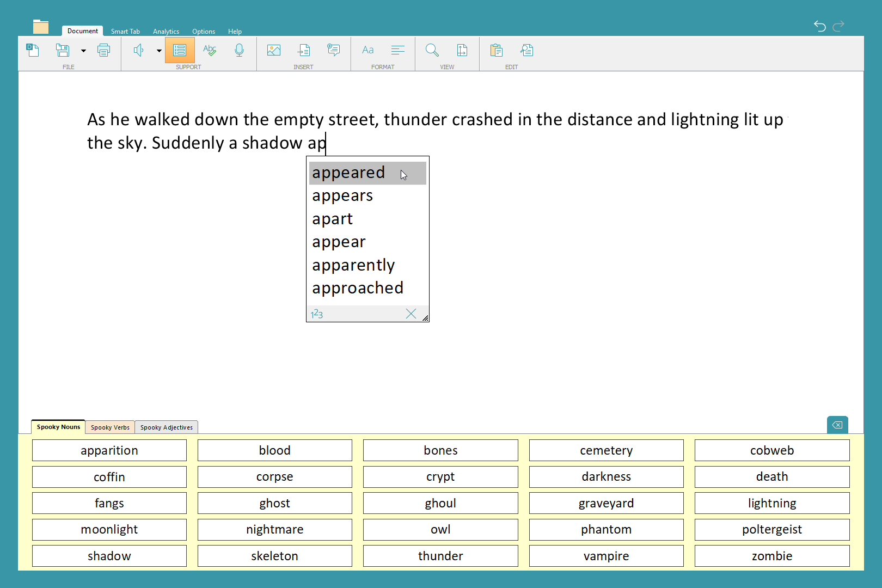Click the paste clipboard icon
Image resolution: width=882 pixels, height=588 pixels.
click(x=496, y=51)
